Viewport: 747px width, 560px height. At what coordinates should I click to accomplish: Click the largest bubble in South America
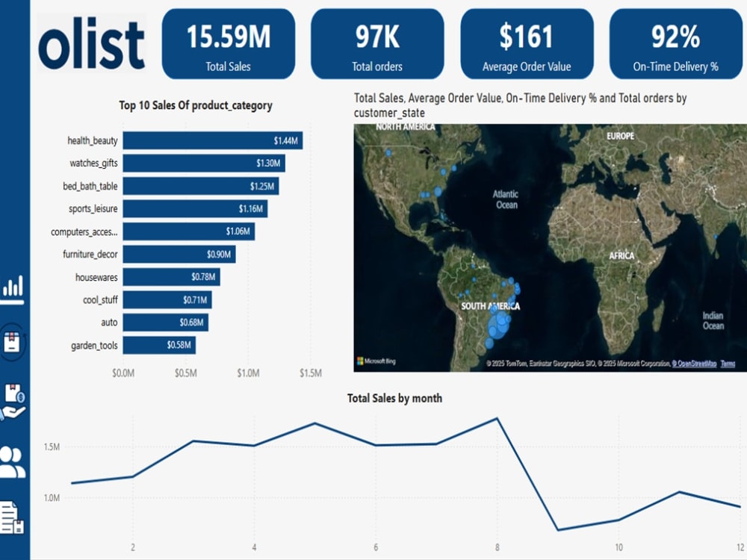click(499, 325)
